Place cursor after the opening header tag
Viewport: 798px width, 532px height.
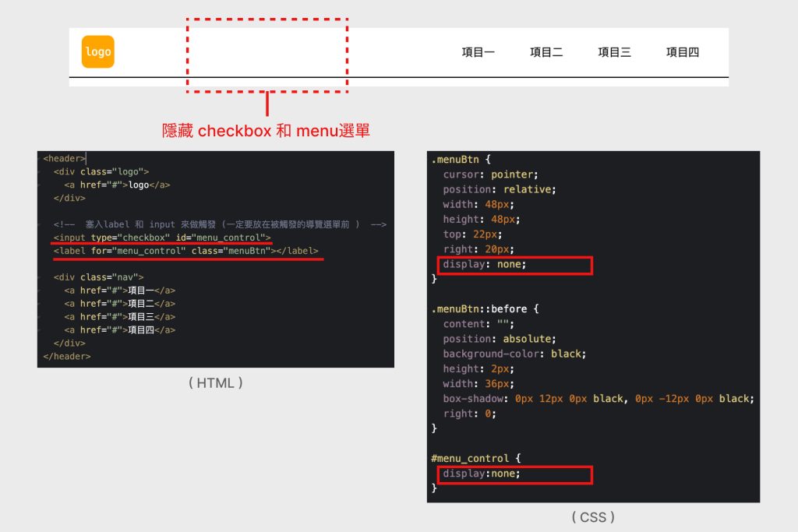click(86, 159)
